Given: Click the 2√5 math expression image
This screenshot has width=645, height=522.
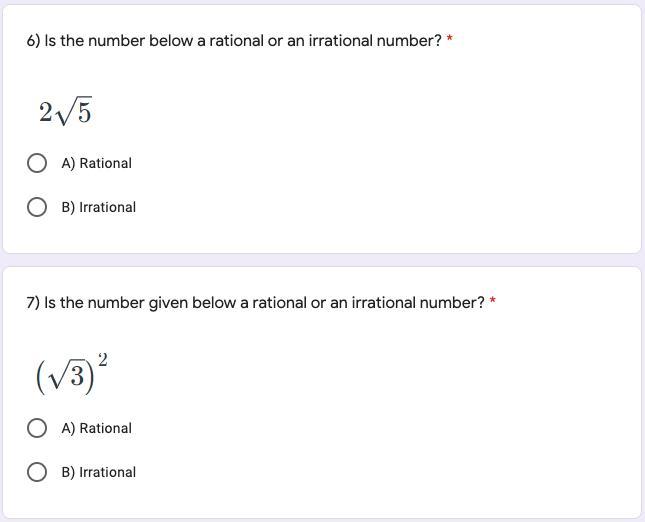Looking at the screenshot, I should click(x=65, y=111).
